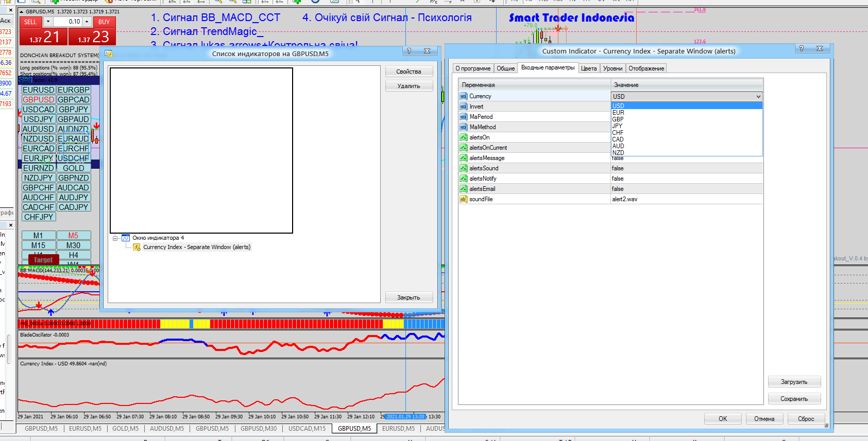Viewport: 868px width, 441px height.
Task: Increase lot size with the up stepper
Action: point(87,22)
